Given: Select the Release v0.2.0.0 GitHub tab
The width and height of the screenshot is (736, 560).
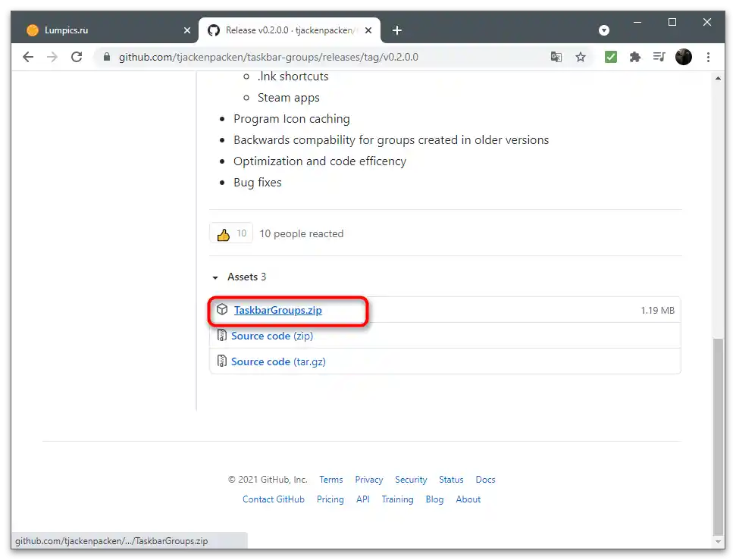Looking at the screenshot, I should (289, 30).
